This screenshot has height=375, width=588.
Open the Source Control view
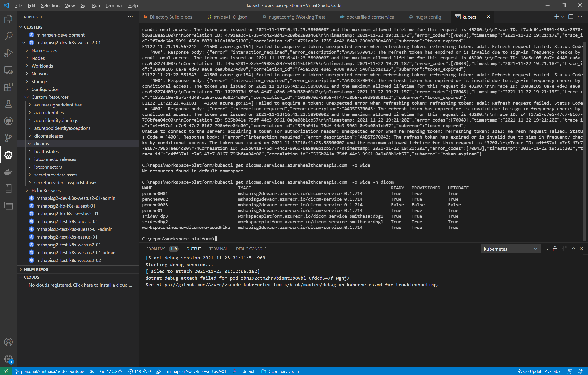coord(8,138)
